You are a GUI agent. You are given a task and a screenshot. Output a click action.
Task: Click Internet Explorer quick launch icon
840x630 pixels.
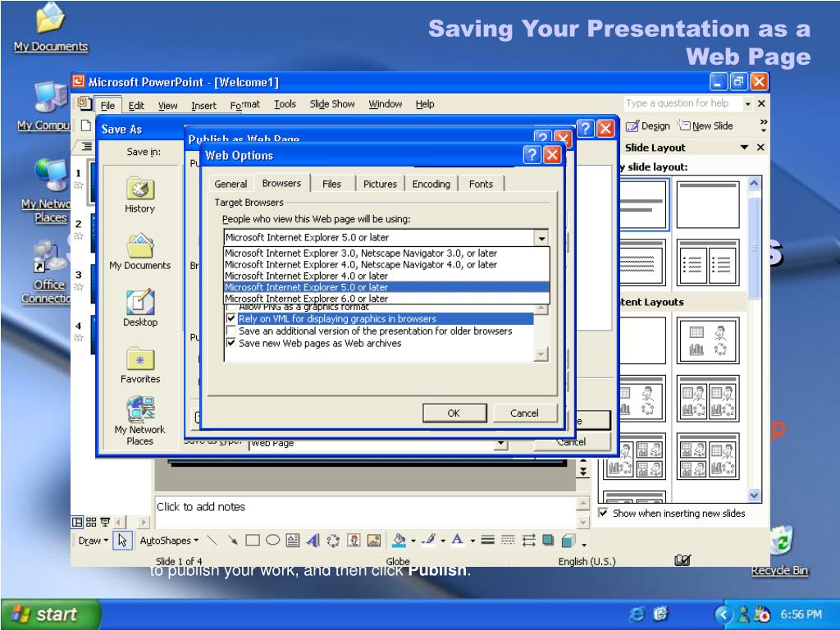tap(637, 614)
